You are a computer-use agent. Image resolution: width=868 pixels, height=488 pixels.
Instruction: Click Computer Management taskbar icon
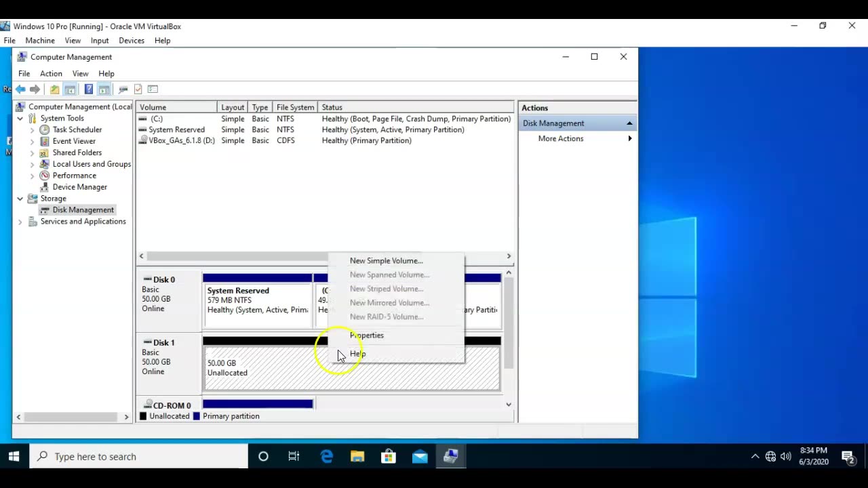451,456
